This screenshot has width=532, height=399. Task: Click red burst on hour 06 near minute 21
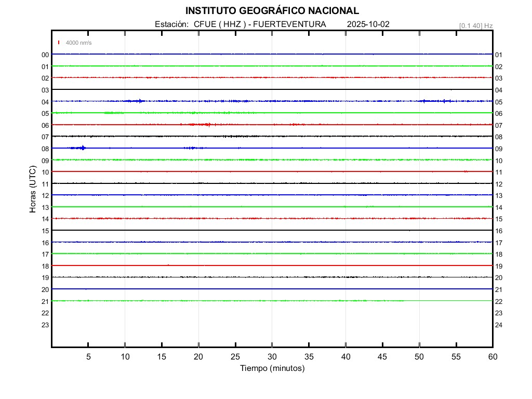pyautogui.click(x=207, y=125)
